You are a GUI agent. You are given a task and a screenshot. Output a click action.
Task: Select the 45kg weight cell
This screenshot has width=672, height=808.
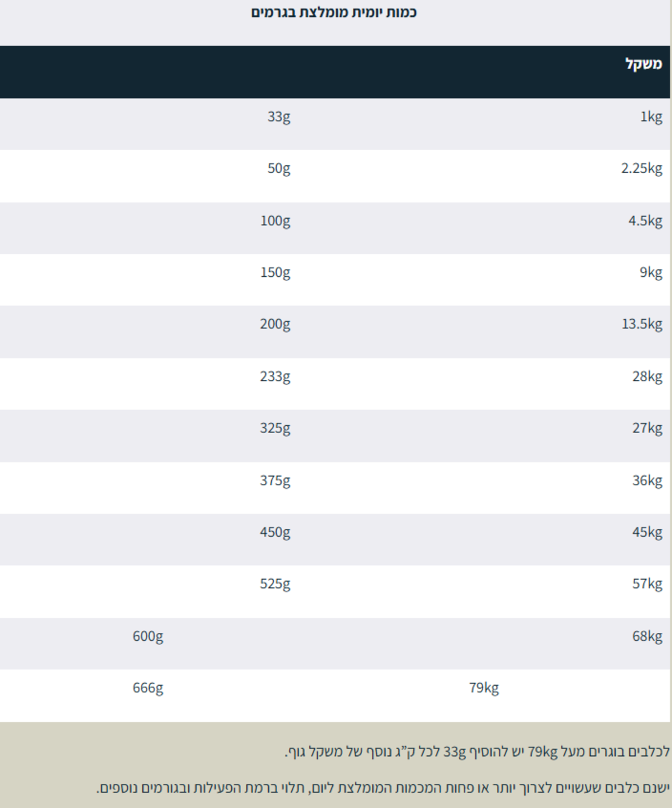click(648, 532)
